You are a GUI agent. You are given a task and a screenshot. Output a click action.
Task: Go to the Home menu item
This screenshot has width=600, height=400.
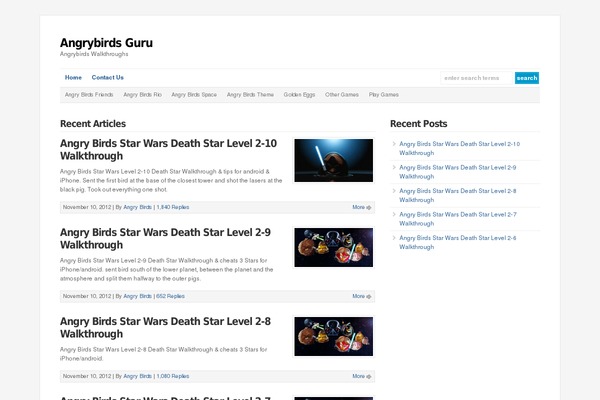pyautogui.click(x=73, y=77)
